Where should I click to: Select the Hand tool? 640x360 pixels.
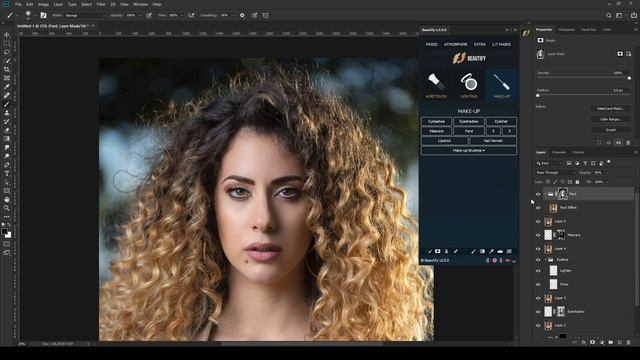(x=7, y=199)
